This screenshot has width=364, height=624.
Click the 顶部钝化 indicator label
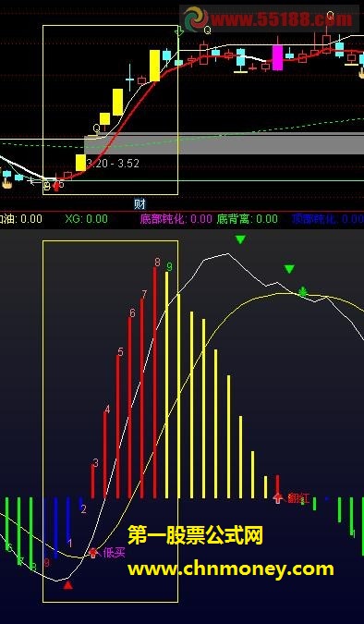coord(328,218)
